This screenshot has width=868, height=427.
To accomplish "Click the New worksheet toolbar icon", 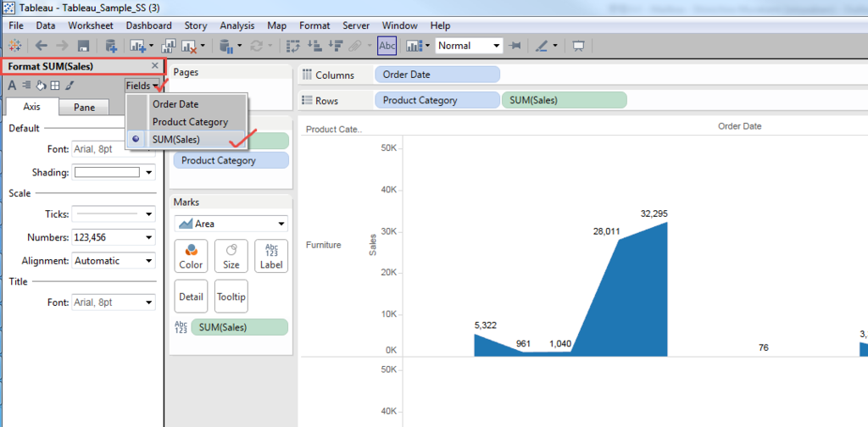I will pos(136,46).
